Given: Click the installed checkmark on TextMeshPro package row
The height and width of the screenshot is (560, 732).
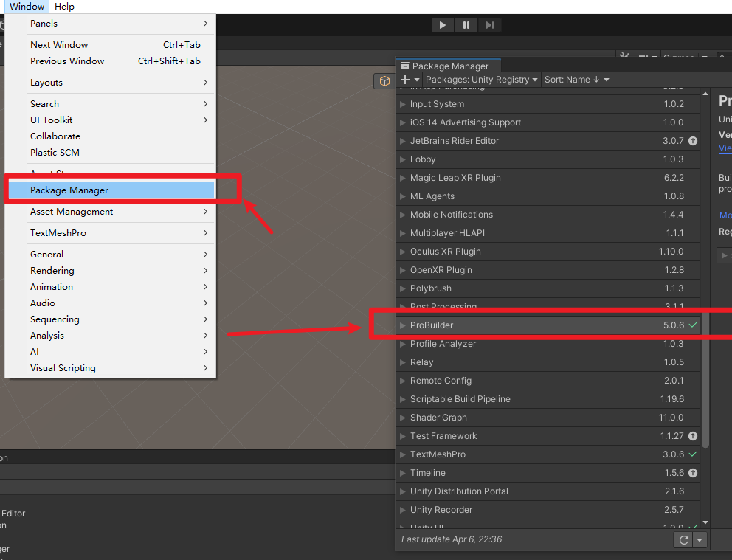Looking at the screenshot, I should point(693,454).
